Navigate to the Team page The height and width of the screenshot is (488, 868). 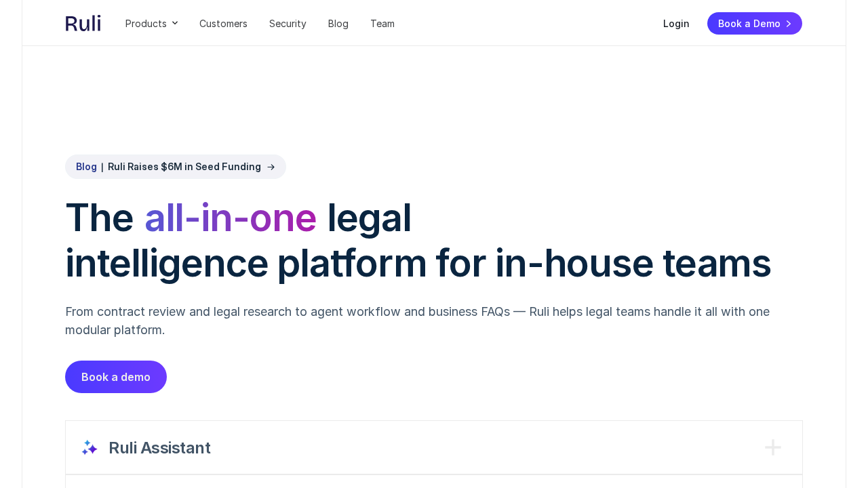382,22
